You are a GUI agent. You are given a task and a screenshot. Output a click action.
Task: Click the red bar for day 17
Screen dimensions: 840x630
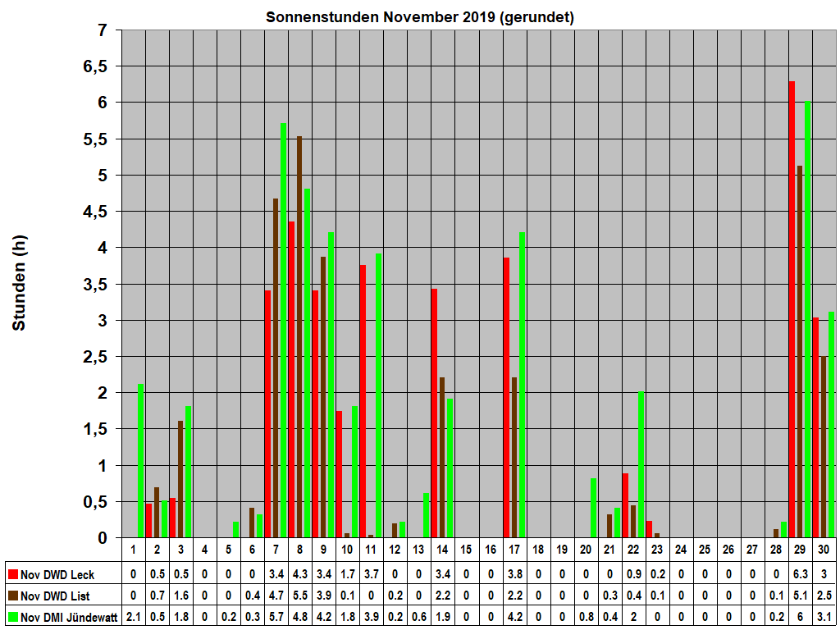coord(506,398)
